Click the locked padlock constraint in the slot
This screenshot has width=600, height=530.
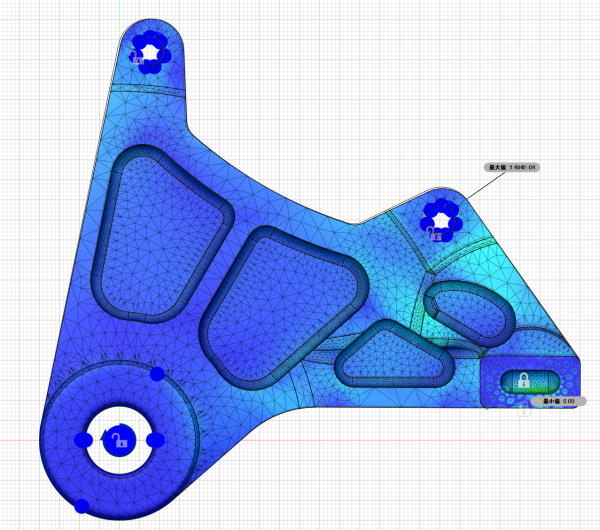pyautogui.click(x=522, y=380)
